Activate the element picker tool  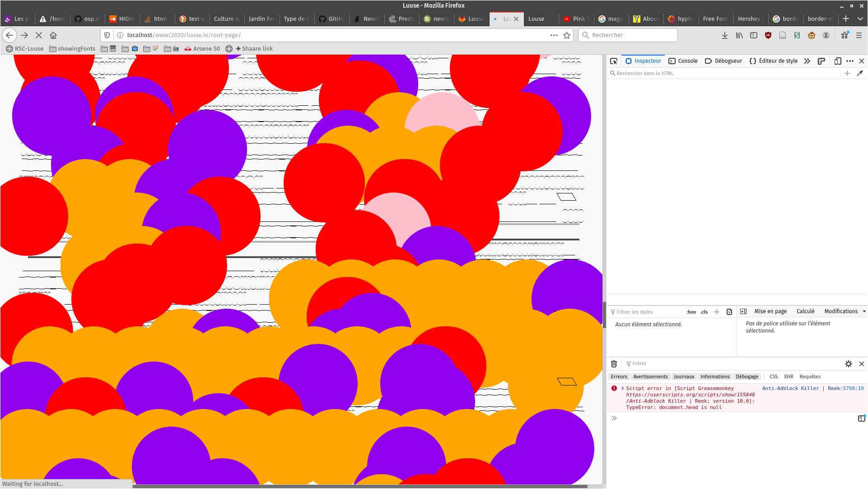(x=613, y=61)
